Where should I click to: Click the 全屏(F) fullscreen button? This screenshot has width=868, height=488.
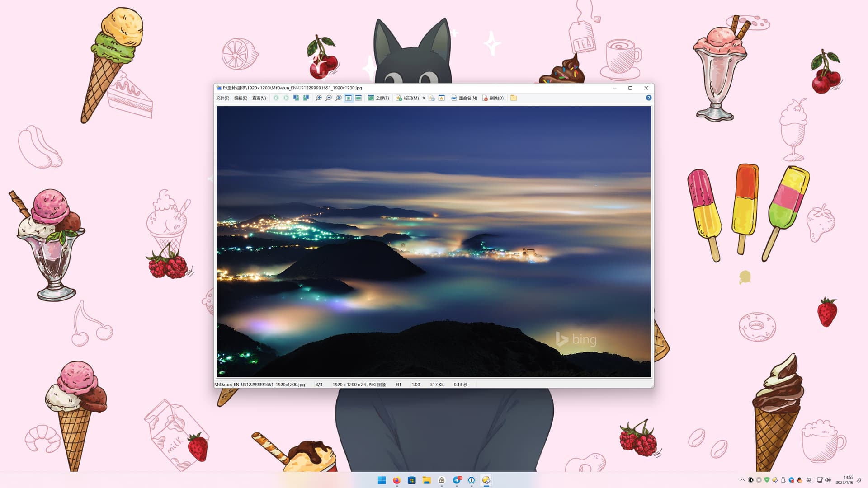click(x=378, y=98)
